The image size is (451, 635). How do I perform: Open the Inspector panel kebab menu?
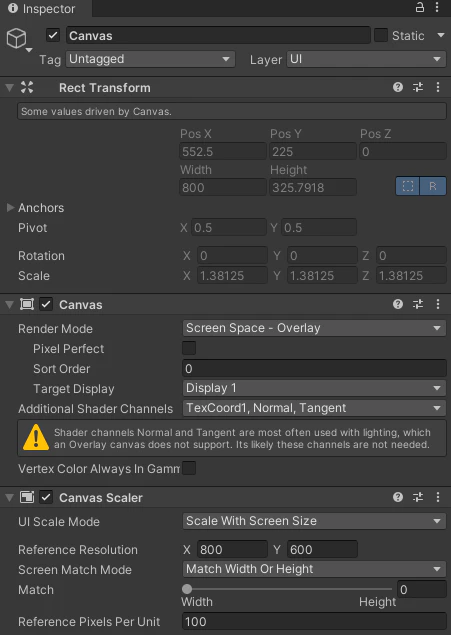click(437, 7)
